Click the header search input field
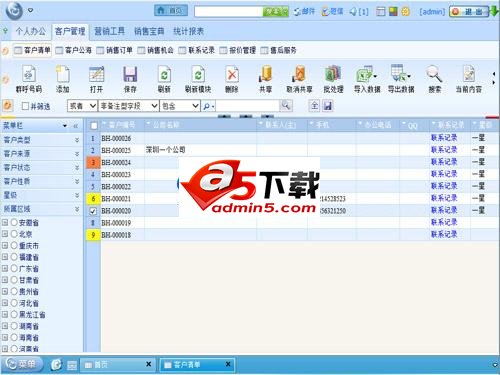 (x=229, y=12)
